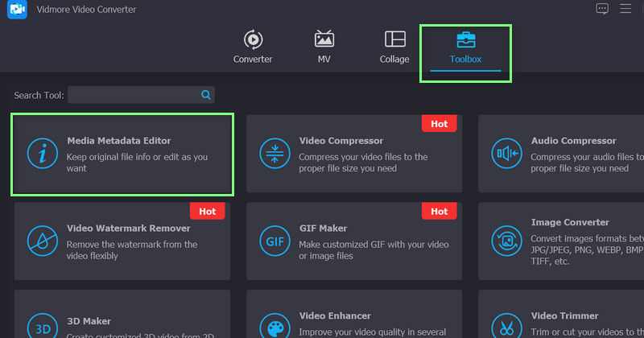
Task: Focus the Search Tool input field
Action: [134, 95]
